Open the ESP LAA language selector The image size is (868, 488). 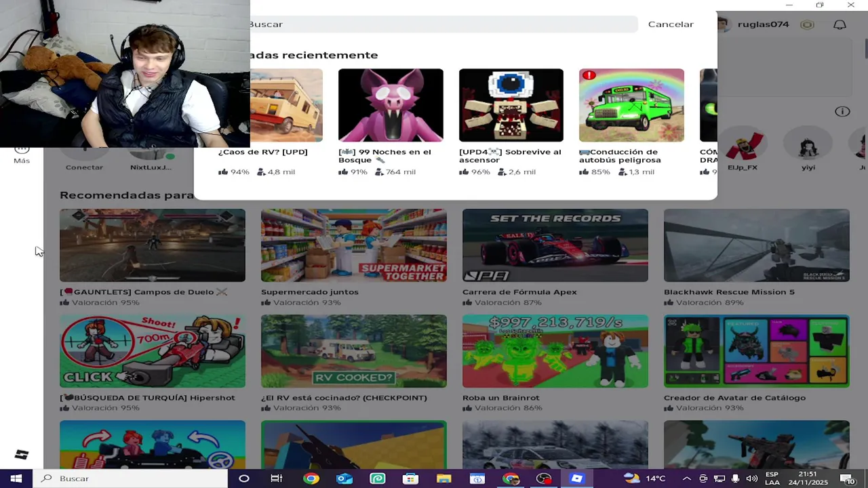[x=772, y=479]
